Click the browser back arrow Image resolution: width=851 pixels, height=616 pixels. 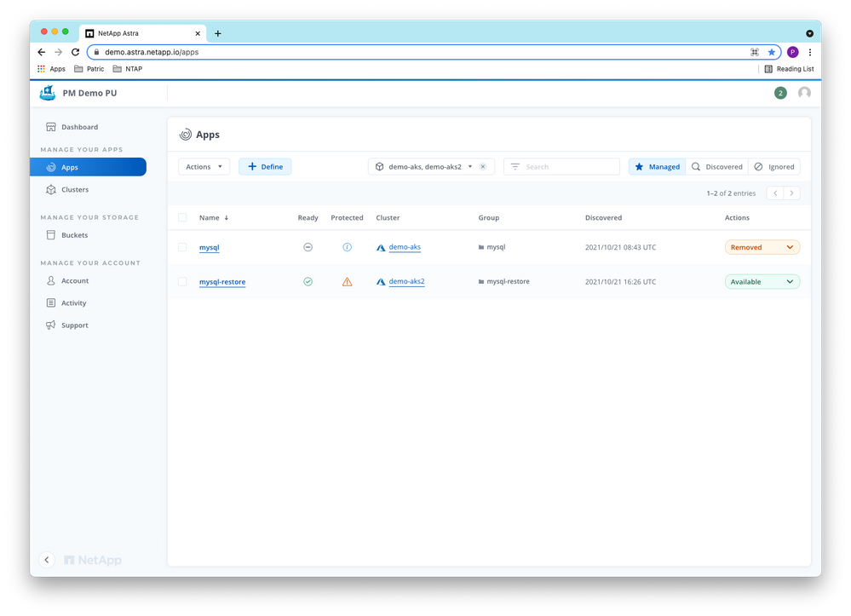click(42, 52)
